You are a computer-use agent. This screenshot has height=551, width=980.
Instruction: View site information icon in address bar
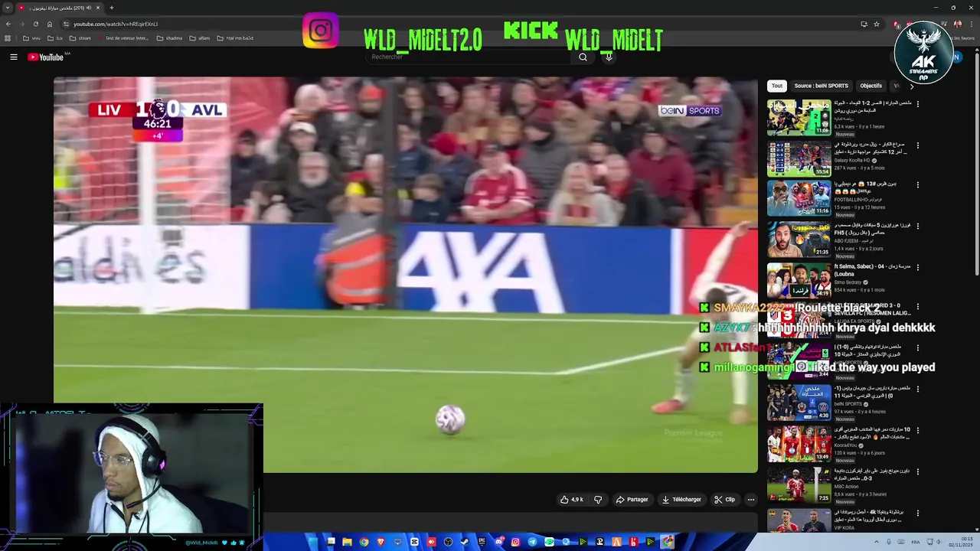66,24
